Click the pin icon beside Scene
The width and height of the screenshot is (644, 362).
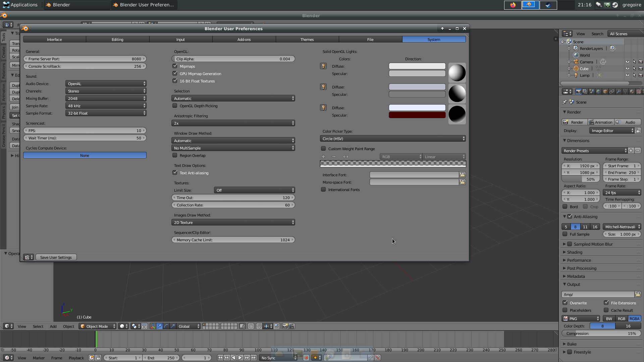(x=565, y=102)
